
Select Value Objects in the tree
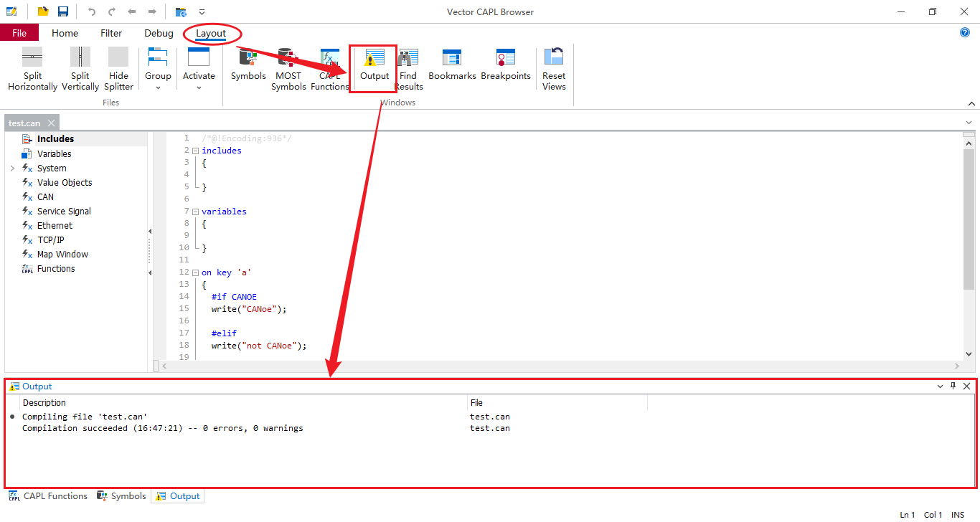click(x=65, y=182)
